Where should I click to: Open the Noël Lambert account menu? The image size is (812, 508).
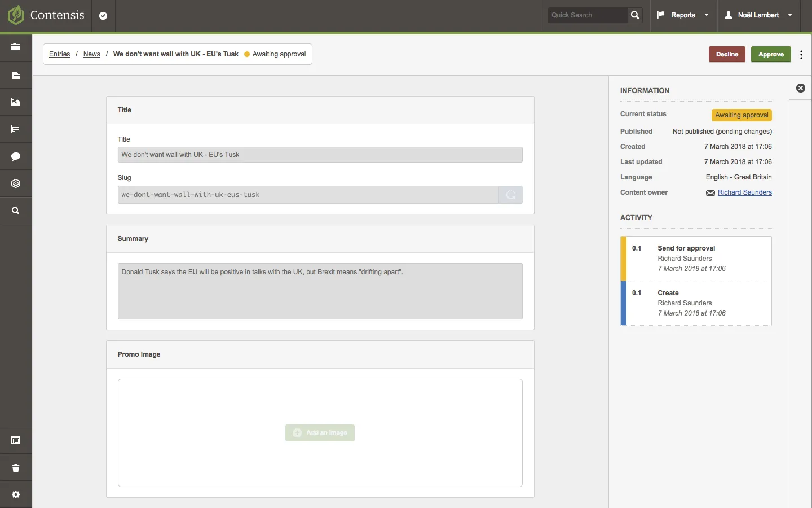tap(758, 15)
